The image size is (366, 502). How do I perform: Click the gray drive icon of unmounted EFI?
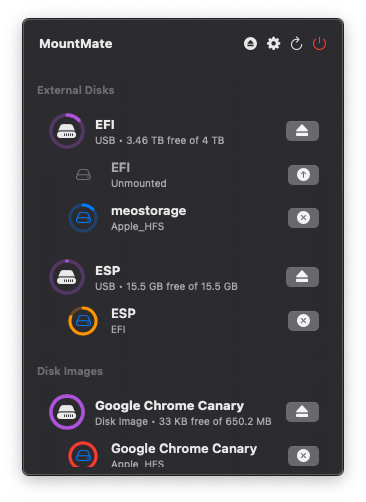click(x=83, y=175)
